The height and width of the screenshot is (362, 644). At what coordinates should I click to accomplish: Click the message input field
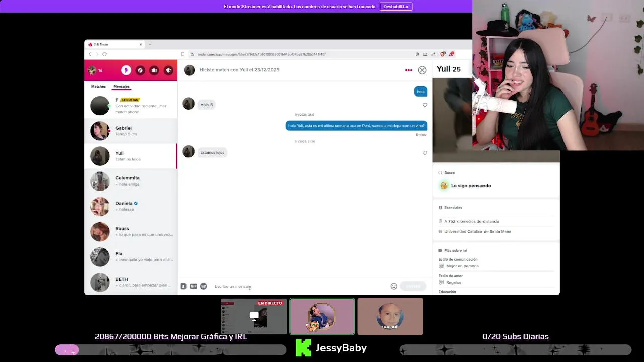(x=299, y=286)
